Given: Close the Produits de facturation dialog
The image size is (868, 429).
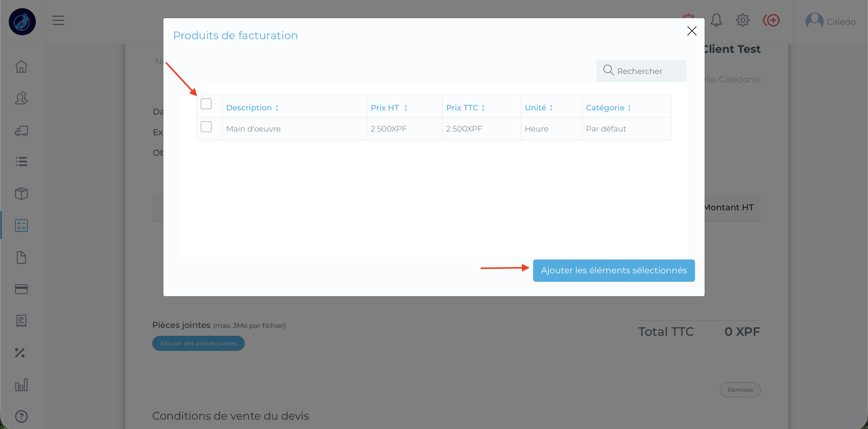Looking at the screenshot, I should pos(691,31).
